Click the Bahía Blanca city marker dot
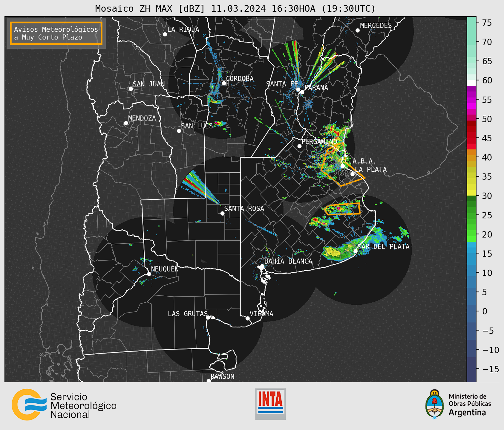504x430 pixels. (262, 266)
